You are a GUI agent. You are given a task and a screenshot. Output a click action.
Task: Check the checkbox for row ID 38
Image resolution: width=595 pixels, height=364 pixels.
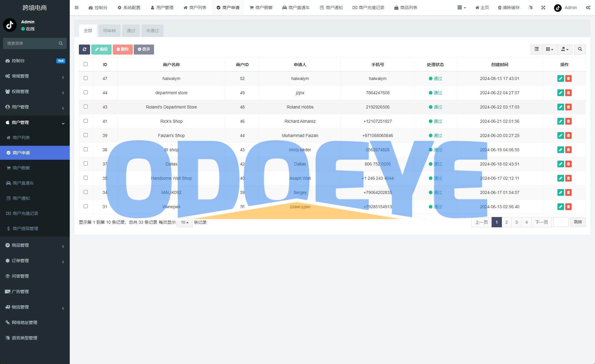point(86,149)
